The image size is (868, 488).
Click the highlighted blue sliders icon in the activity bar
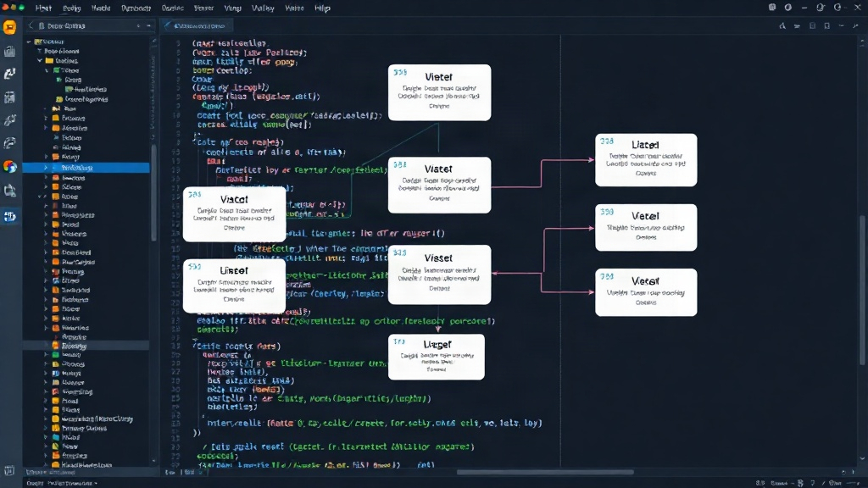[x=10, y=216]
